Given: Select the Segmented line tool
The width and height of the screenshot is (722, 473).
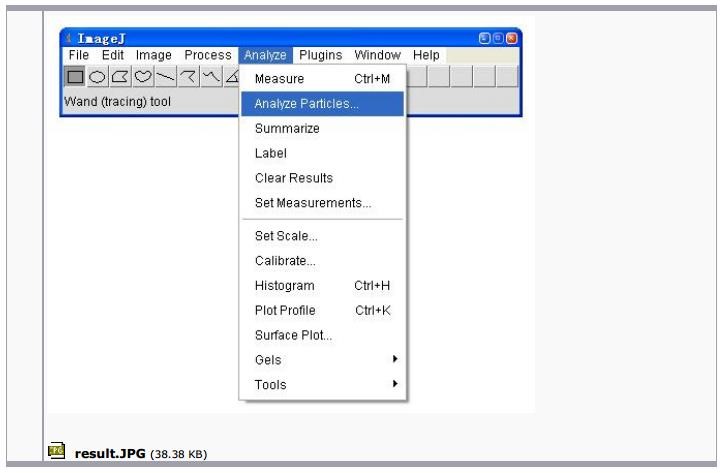Looking at the screenshot, I should pos(188,76).
